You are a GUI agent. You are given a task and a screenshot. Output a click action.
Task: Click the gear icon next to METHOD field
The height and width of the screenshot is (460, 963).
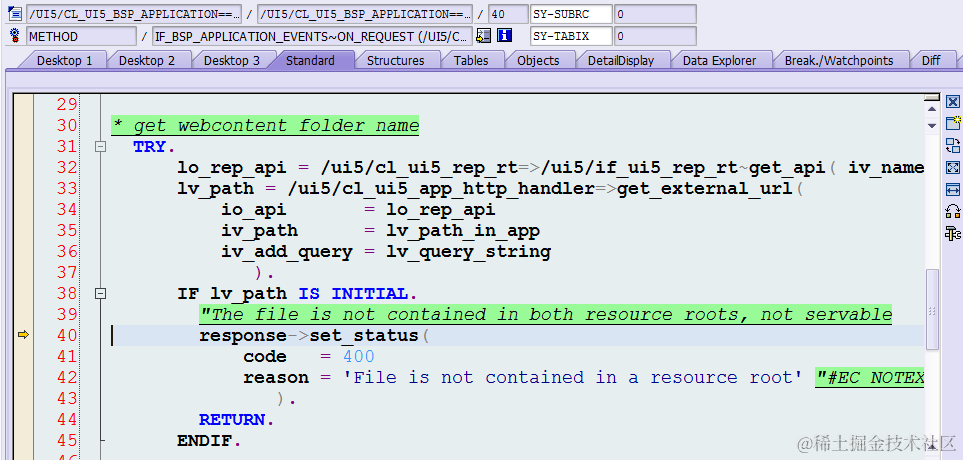coord(15,36)
